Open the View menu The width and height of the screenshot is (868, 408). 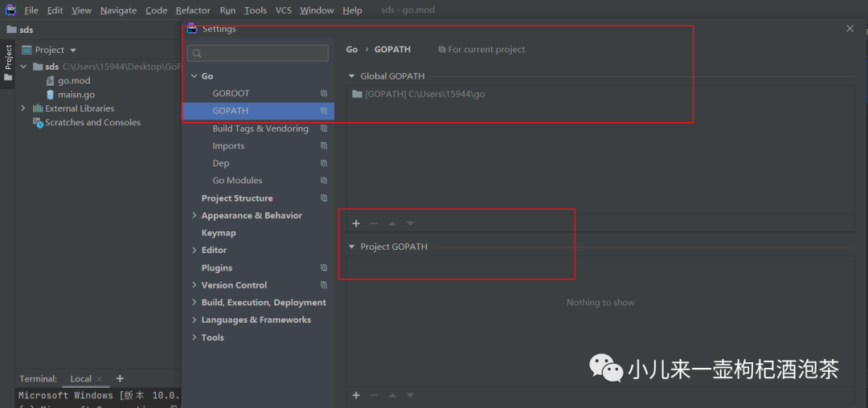pyautogui.click(x=81, y=10)
